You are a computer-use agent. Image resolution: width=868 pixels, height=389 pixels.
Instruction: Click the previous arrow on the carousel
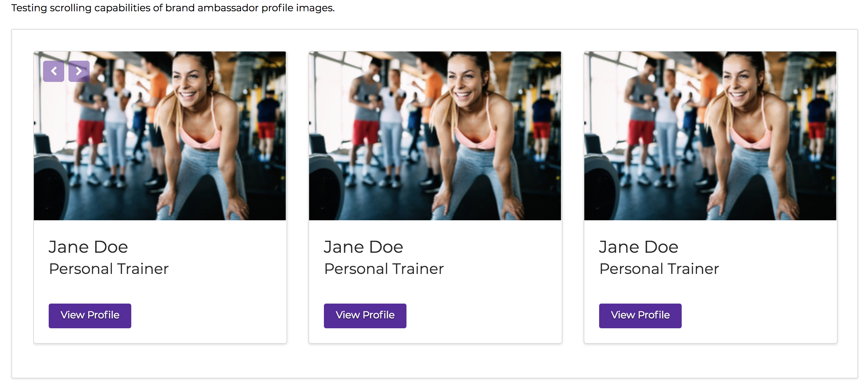[x=54, y=71]
